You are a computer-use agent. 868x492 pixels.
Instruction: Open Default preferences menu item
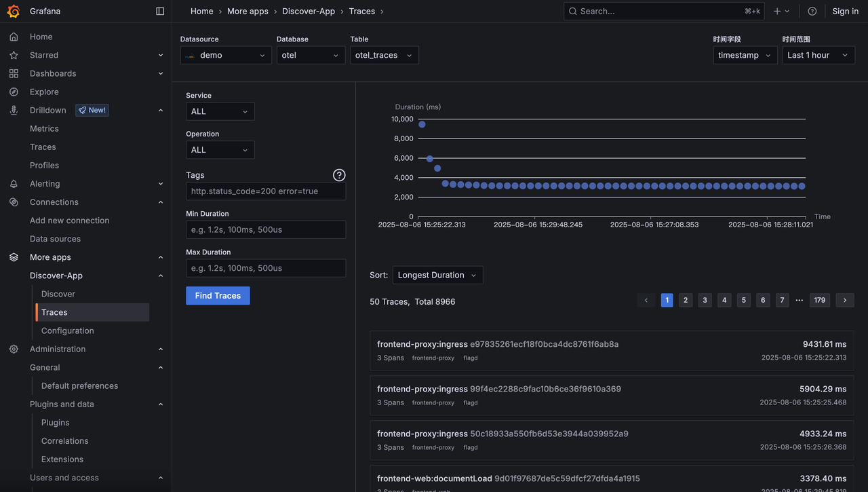point(79,385)
